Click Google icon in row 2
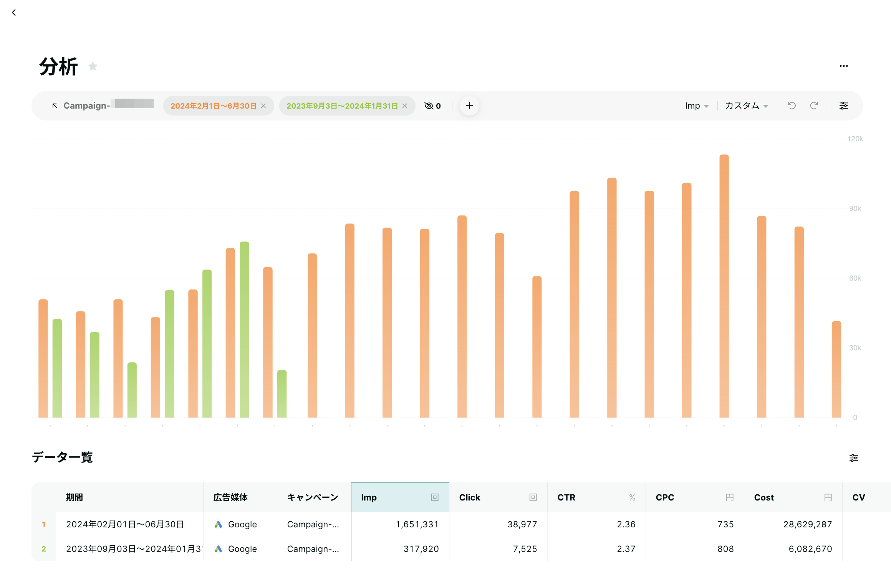This screenshot has width=891, height=588. point(218,549)
